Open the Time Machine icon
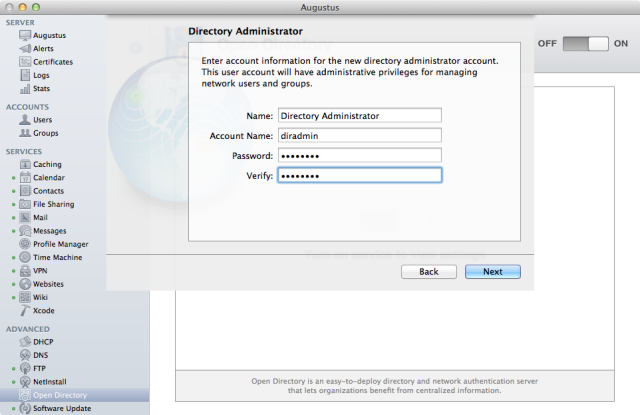640x415 pixels. [x=25, y=257]
